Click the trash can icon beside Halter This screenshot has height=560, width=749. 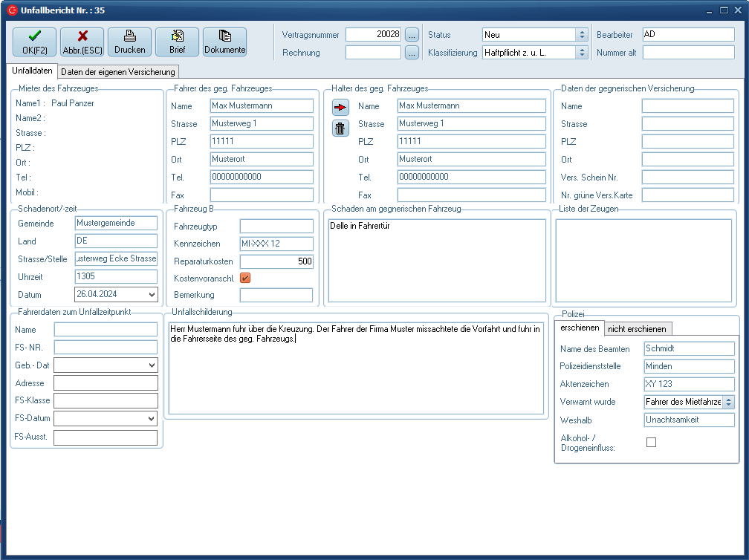[340, 128]
